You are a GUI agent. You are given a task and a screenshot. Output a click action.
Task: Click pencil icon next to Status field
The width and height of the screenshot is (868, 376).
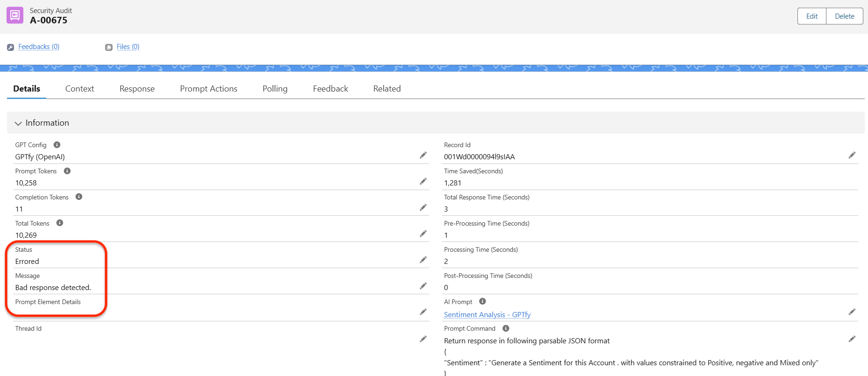pyautogui.click(x=423, y=260)
